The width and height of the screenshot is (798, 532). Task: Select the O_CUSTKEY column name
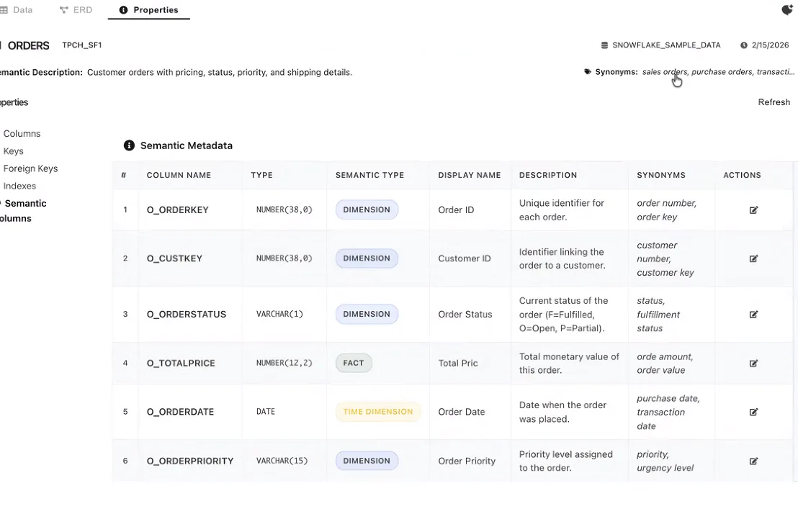[174, 258]
